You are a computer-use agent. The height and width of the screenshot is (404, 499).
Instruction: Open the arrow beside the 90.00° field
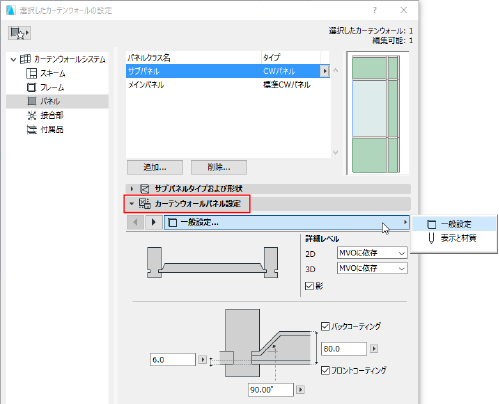[x=300, y=389]
